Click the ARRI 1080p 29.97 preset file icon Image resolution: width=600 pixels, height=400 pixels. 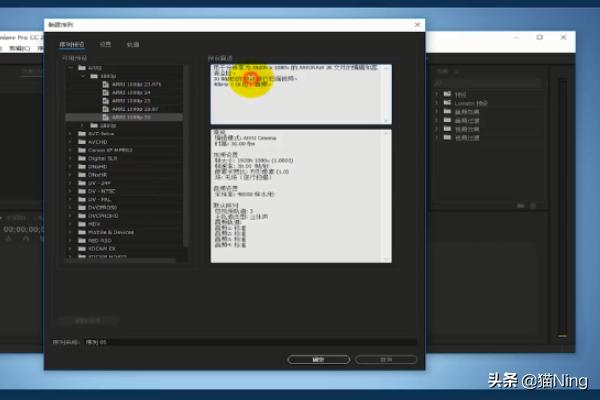106,109
